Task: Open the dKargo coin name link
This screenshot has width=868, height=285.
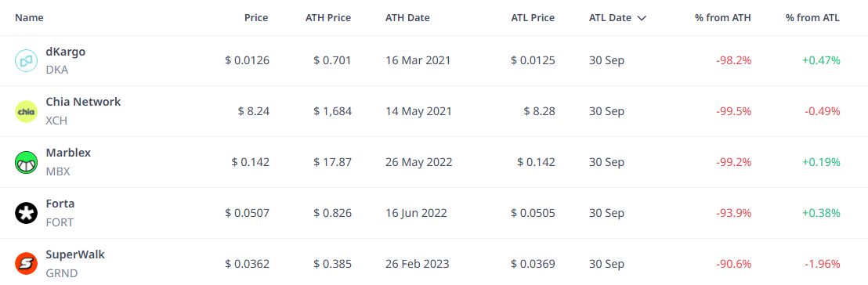Action: tap(65, 52)
